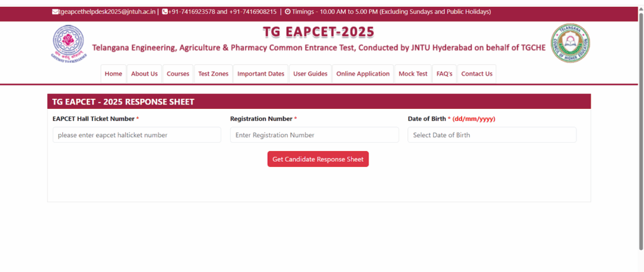The height and width of the screenshot is (272, 644).
Task: Open Important Dates page
Action: tap(261, 74)
